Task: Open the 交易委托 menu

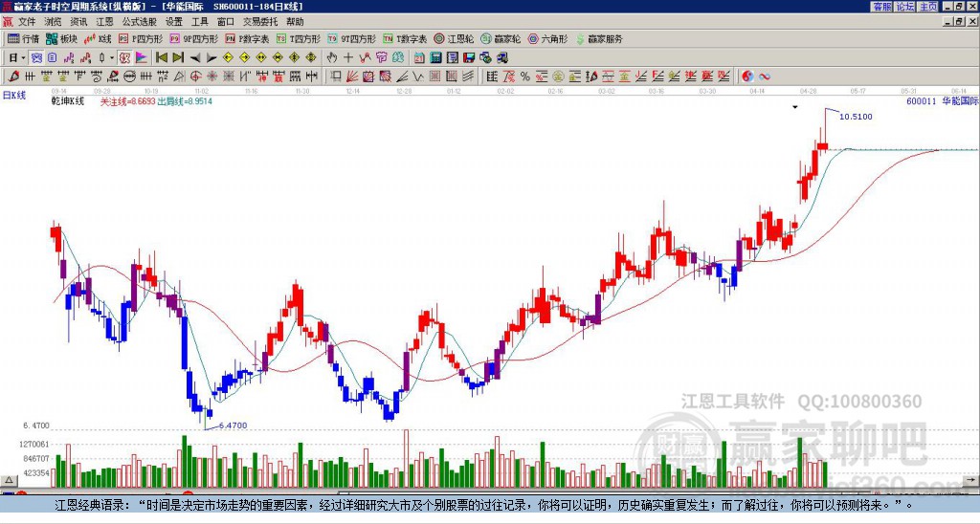Action: (260, 22)
